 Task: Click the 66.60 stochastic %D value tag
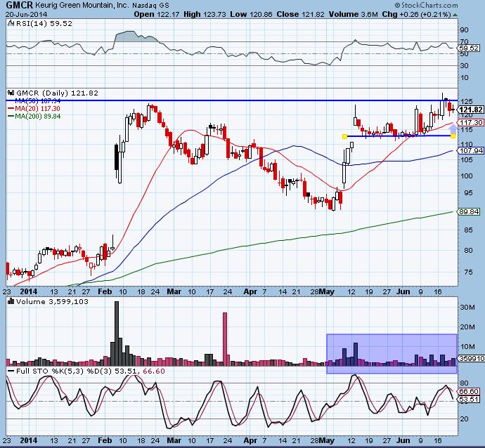tap(470, 391)
